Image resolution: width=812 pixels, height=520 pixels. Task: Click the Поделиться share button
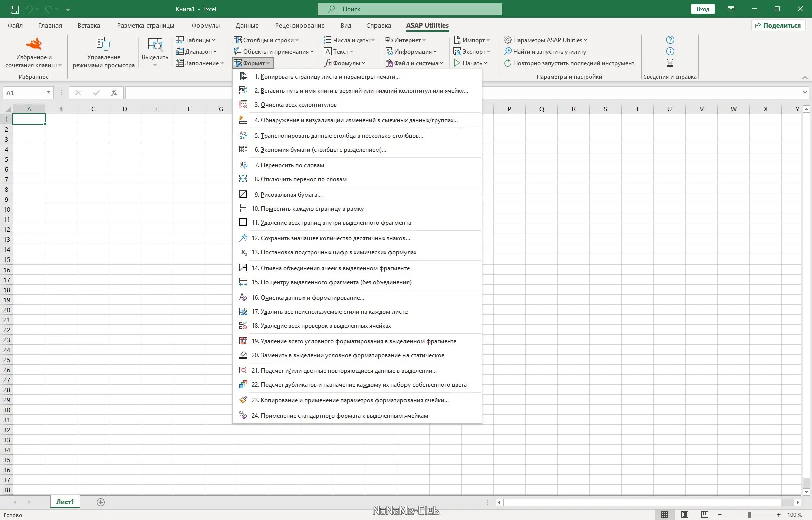(x=778, y=25)
